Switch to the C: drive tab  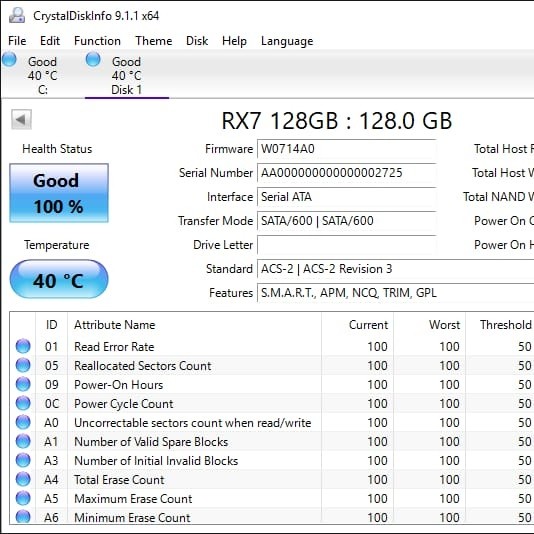[x=43, y=75]
